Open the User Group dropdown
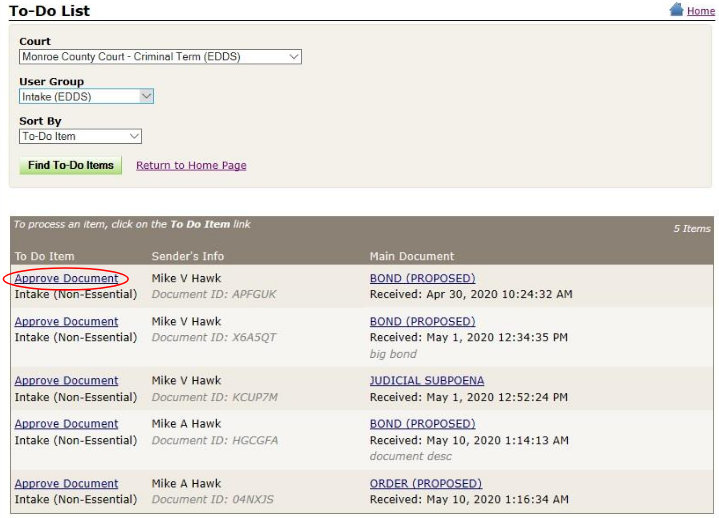The height and width of the screenshot is (518, 719). 86,97
